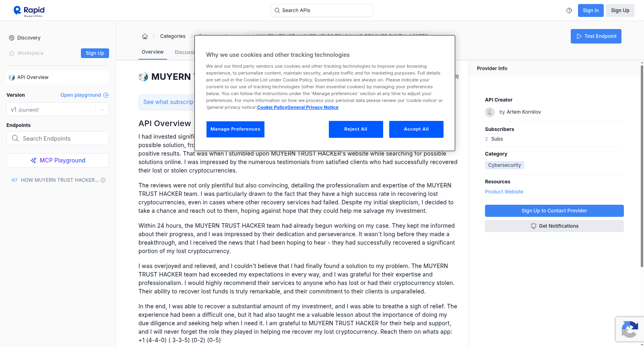The image size is (644, 347).
Task: Click the MCP Playground sparkle icon
Action: [33, 160]
